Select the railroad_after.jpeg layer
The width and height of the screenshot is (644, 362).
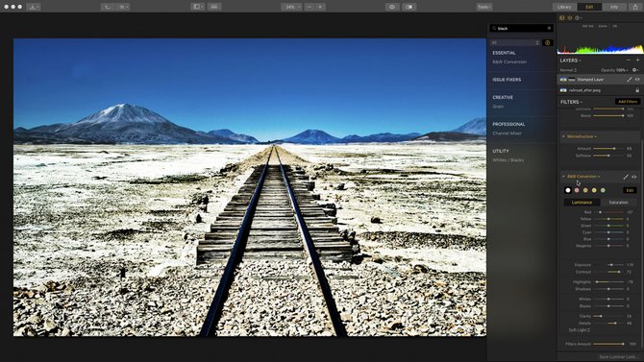pyautogui.click(x=600, y=90)
